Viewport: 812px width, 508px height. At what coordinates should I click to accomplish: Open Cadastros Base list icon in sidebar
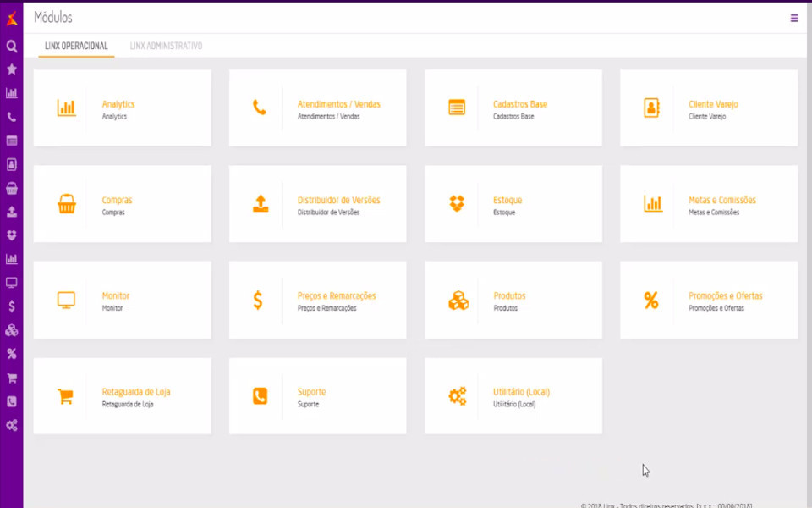coord(11,141)
